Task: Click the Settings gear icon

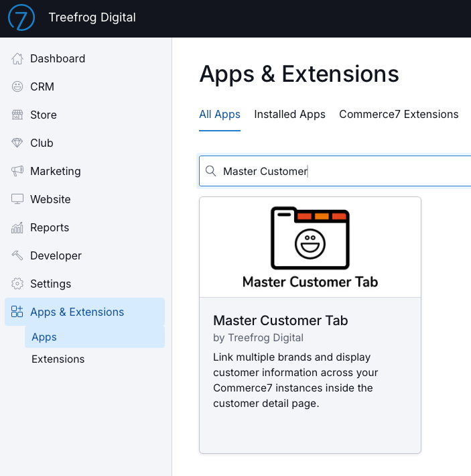Action: (x=17, y=284)
